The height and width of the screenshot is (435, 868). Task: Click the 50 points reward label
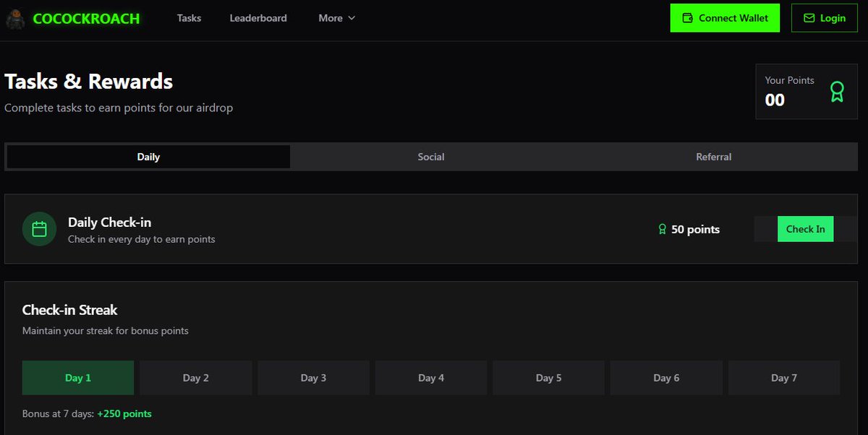tap(695, 229)
